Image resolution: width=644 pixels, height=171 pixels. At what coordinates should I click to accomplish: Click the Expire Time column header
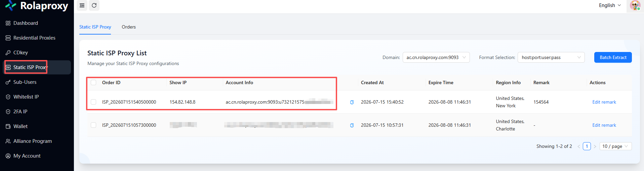click(x=441, y=82)
